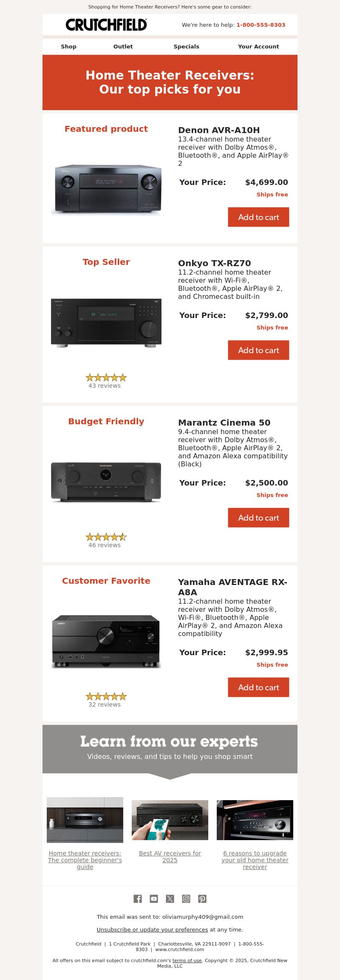Go to the Outlet section
This screenshot has width=340, height=980.
[x=123, y=47]
